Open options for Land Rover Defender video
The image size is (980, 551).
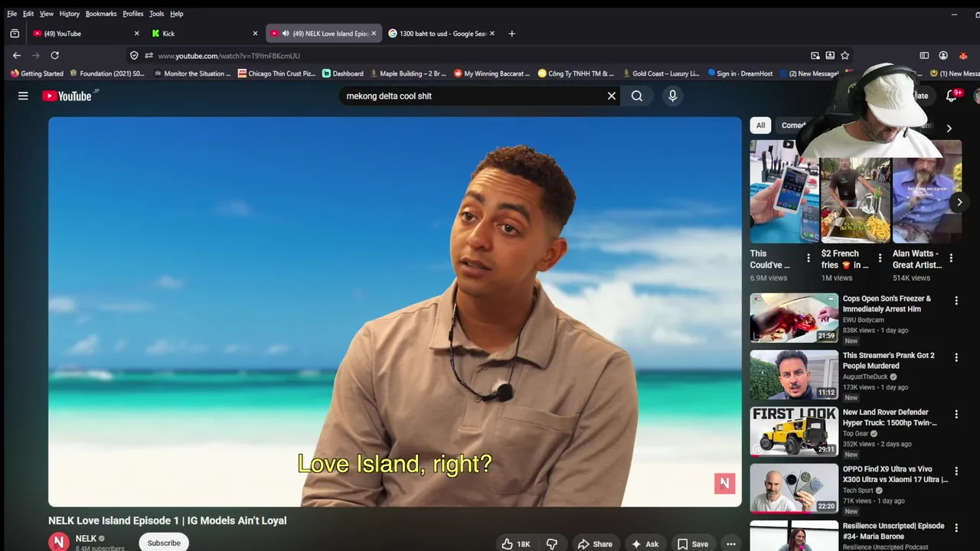click(956, 414)
